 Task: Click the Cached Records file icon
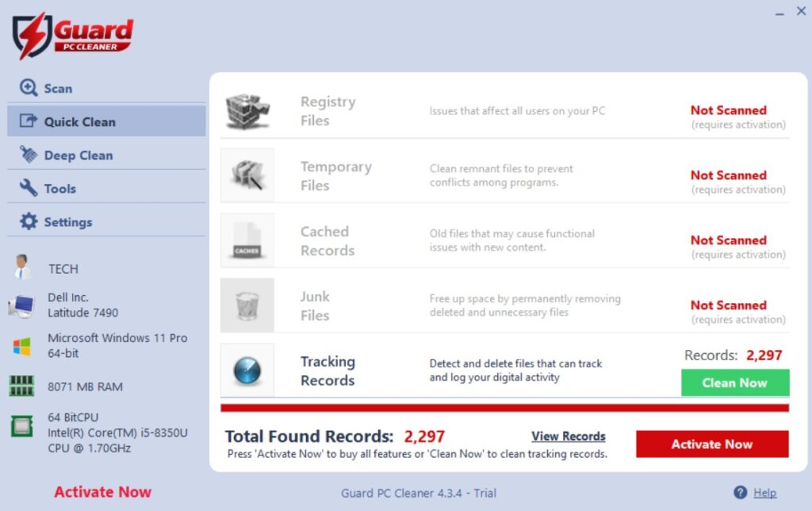[247, 240]
